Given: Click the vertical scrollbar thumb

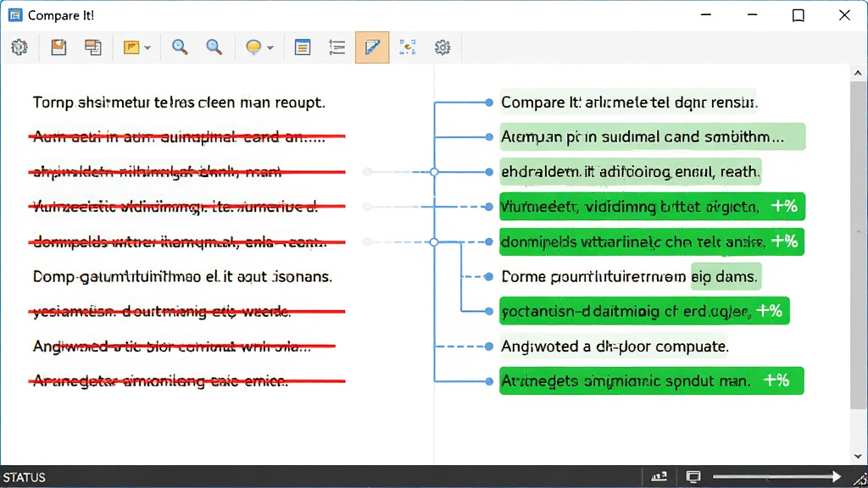Looking at the screenshot, I should click(858, 245).
